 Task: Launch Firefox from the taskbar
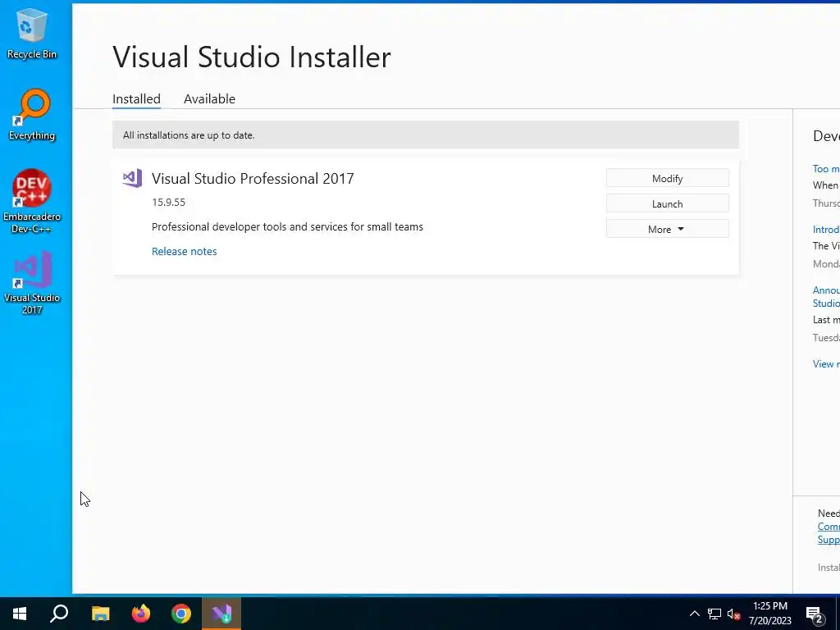tap(141, 614)
